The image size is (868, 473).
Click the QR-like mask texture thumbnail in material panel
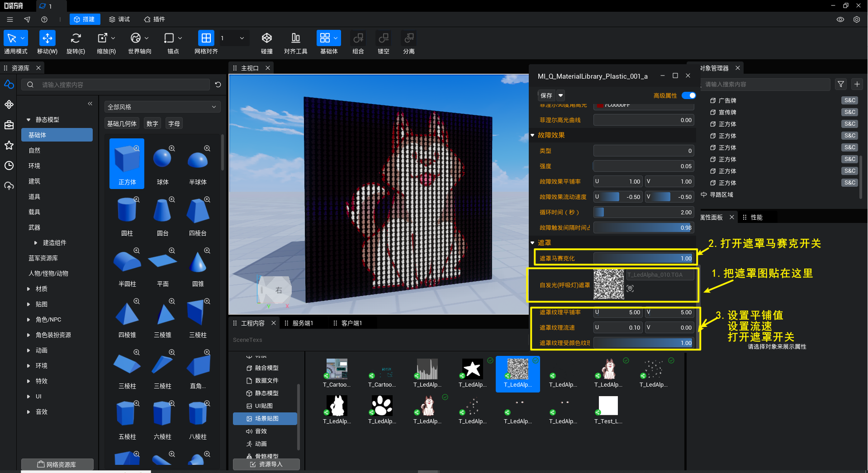point(608,284)
